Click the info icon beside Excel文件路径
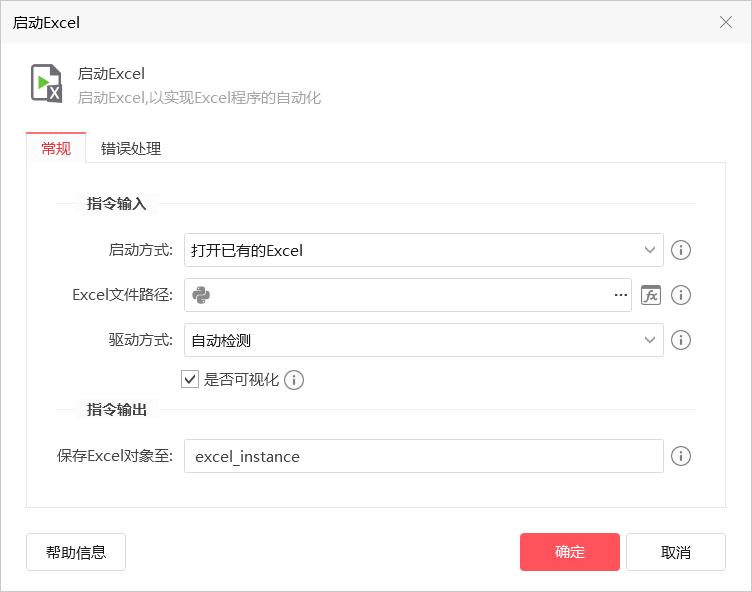This screenshot has width=752, height=592. (681, 295)
